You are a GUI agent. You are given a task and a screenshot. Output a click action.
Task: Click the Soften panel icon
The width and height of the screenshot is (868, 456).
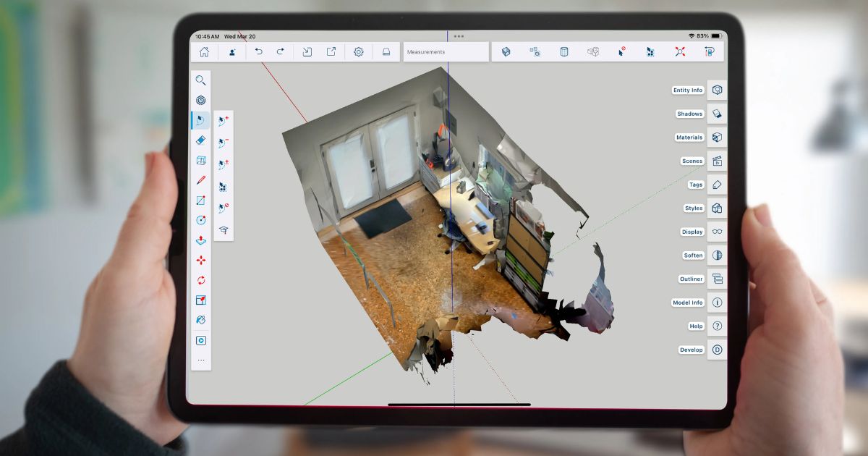pyautogui.click(x=717, y=256)
